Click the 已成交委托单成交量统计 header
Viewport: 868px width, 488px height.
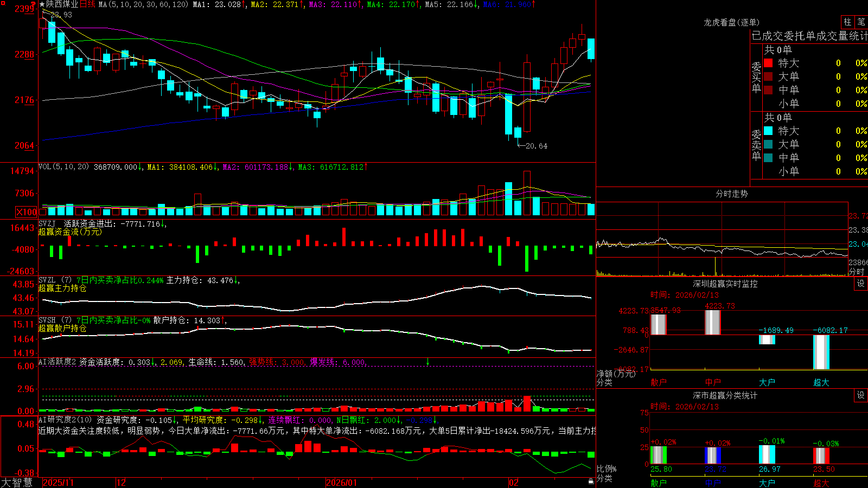pyautogui.click(x=809, y=36)
